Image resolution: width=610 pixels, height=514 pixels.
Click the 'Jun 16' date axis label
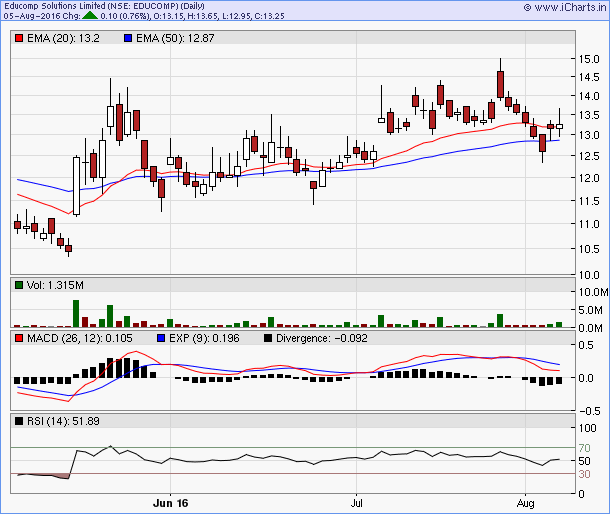(x=170, y=503)
